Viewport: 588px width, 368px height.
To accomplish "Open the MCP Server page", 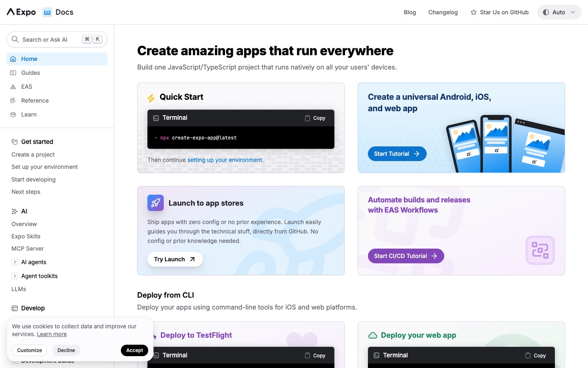I will (x=27, y=249).
